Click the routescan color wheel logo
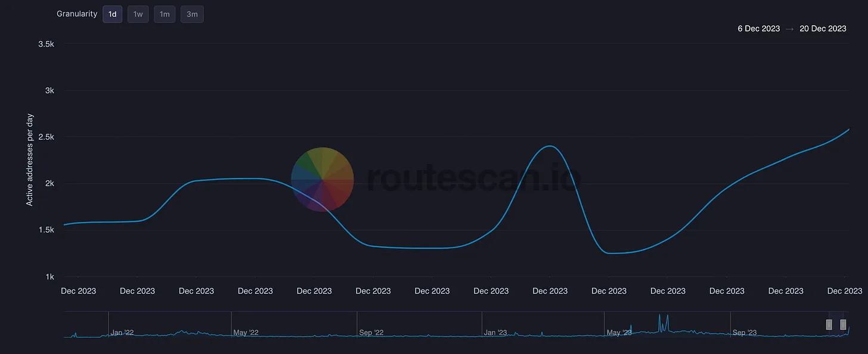The image size is (868, 354). pyautogui.click(x=322, y=179)
